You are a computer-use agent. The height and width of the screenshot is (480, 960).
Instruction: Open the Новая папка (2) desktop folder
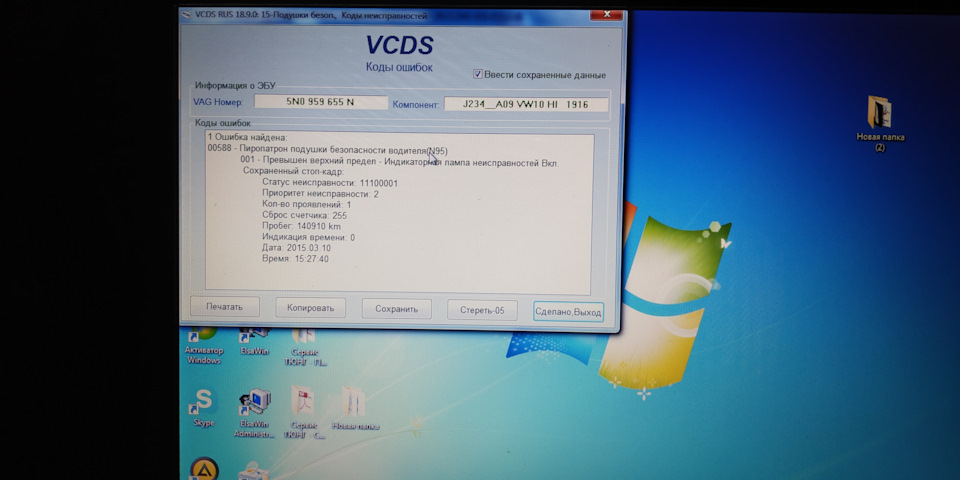880,123
